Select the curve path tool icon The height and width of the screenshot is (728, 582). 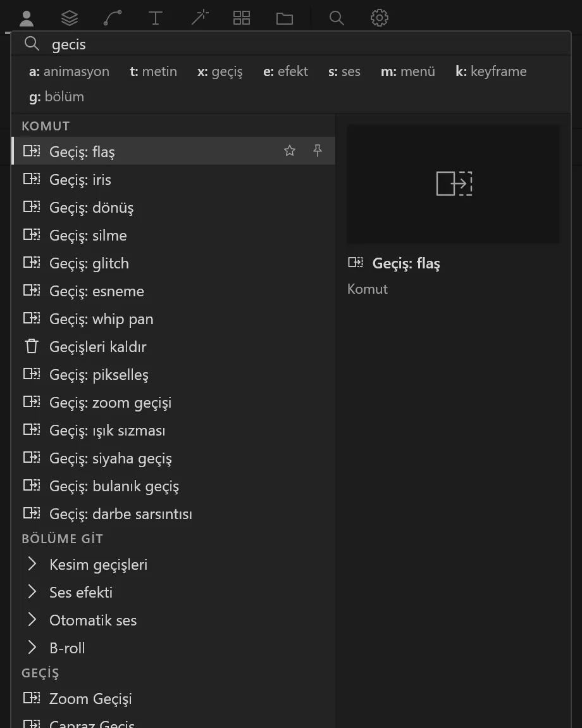tap(113, 18)
